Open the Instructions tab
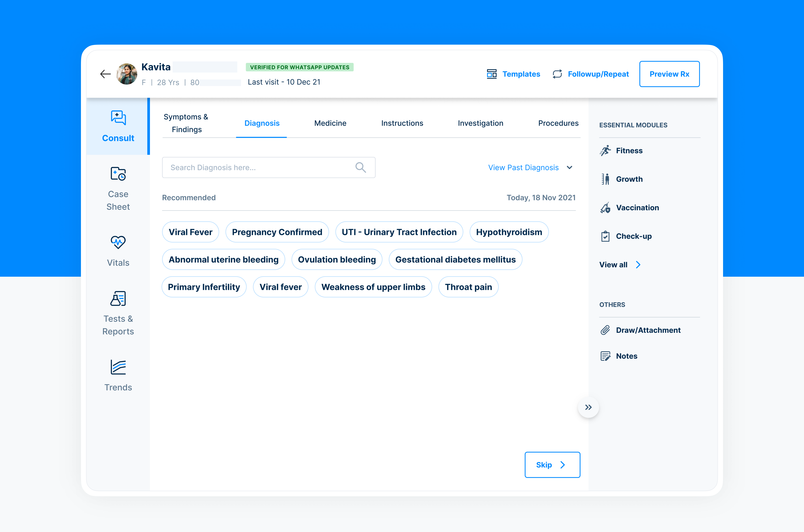804x532 pixels. tap(402, 123)
